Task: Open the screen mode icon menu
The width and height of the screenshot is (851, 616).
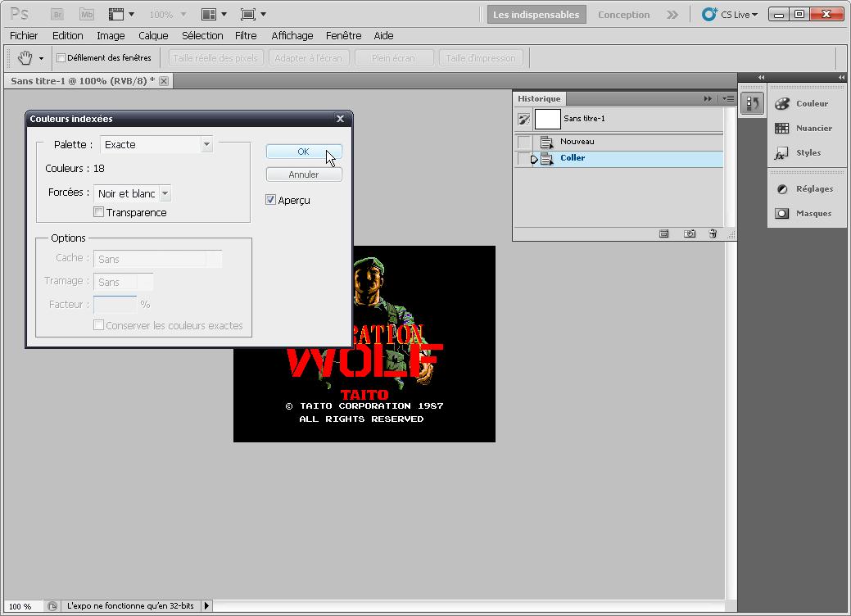Action: (x=253, y=14)
